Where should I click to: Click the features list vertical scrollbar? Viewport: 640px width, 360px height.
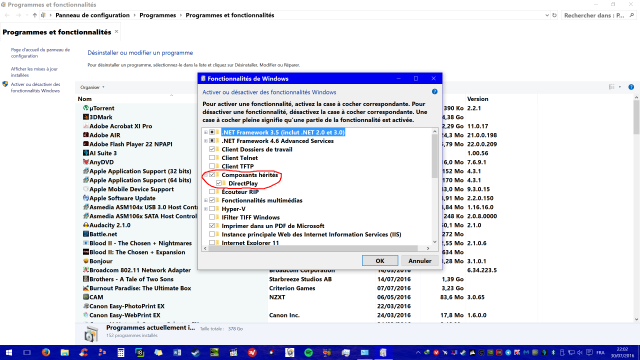pyautogui.click(x=434, y=187)
